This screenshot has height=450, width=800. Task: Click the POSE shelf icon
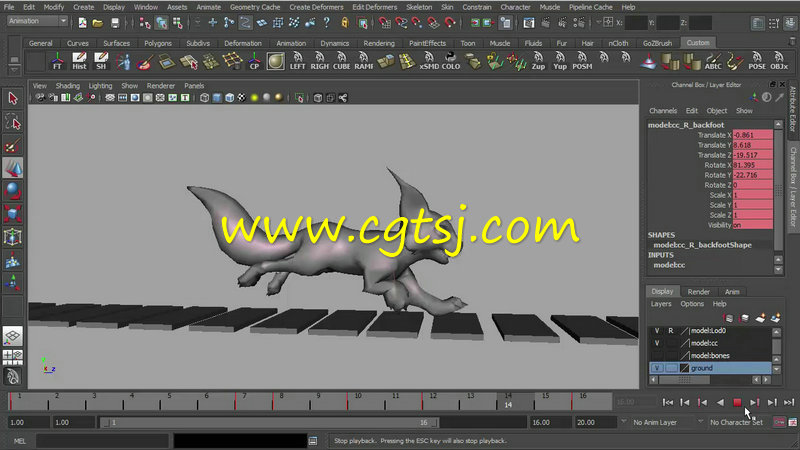[x=757, y=61]
